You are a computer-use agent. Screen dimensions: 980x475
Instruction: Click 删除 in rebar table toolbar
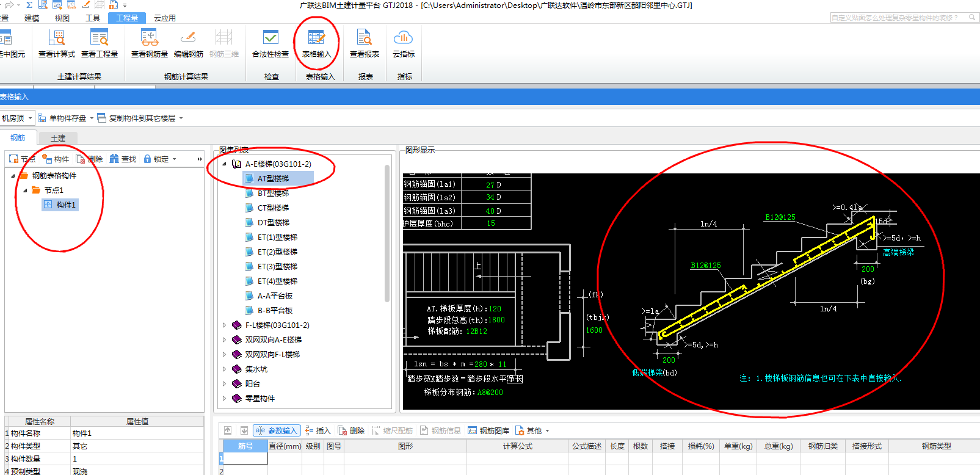point(351,430)
